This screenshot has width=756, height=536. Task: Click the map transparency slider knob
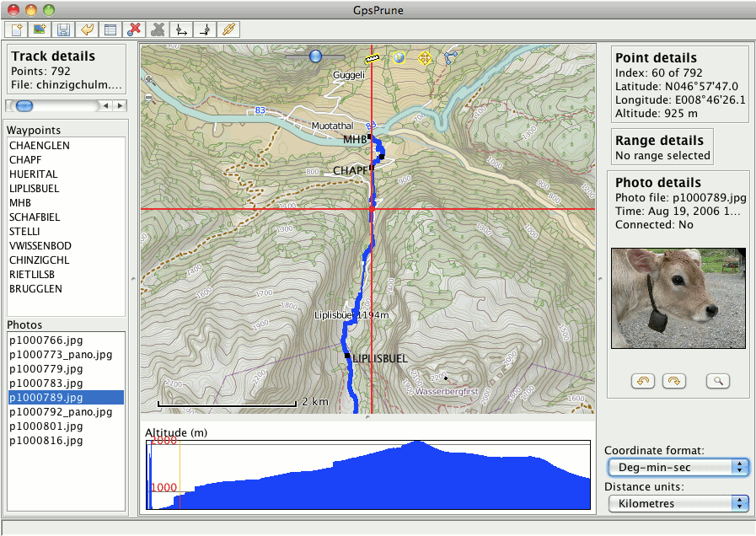315,56
